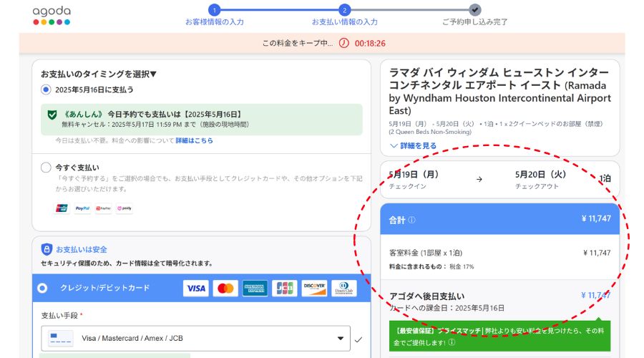
Task: Click the green shield あんしん icon
Action: point(52,115)
